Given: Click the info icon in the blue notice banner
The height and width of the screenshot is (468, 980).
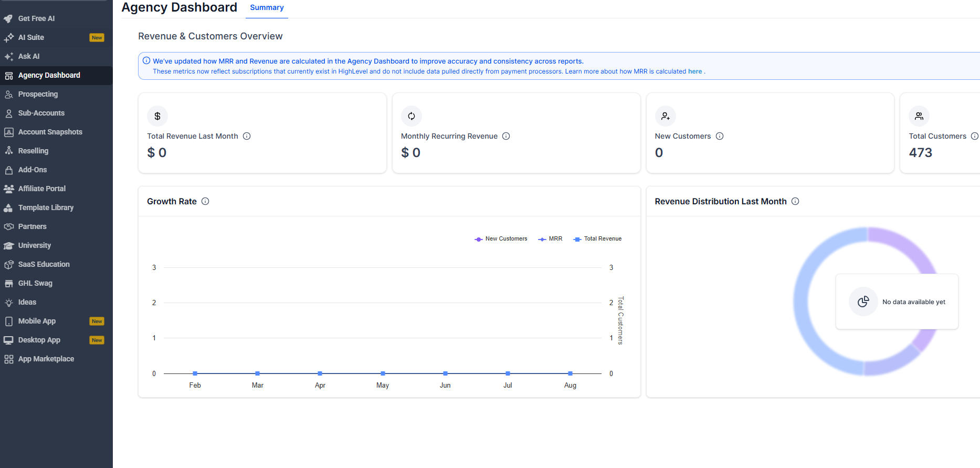Looking at the screenshot, I should [x=146, y=60].
